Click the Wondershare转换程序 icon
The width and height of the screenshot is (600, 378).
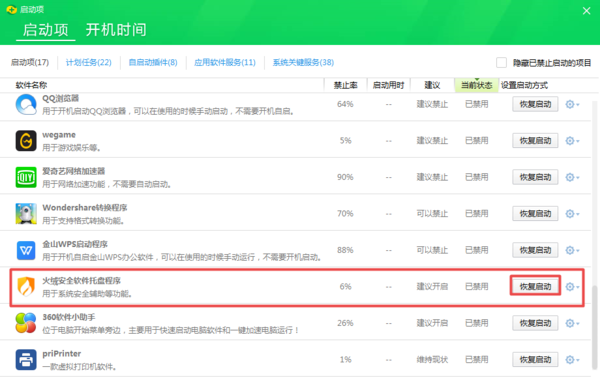click(26, 213)
